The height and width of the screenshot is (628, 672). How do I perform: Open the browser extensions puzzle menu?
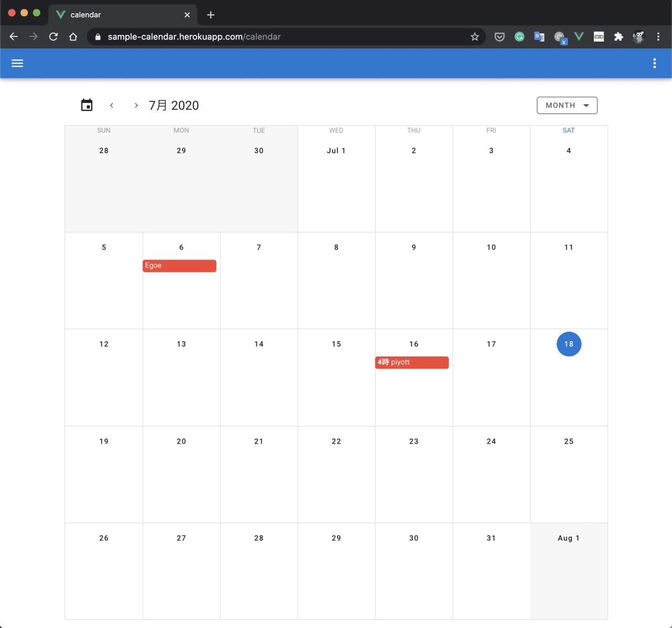[x=618, y=37]
